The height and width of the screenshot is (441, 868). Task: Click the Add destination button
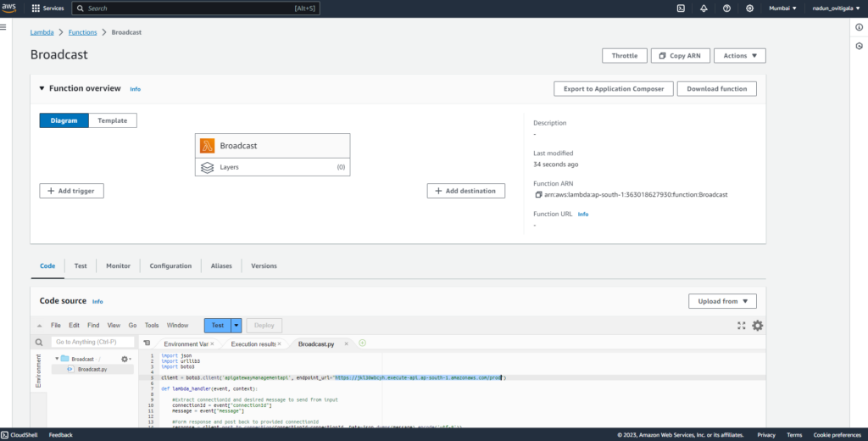tap(466, 191)
